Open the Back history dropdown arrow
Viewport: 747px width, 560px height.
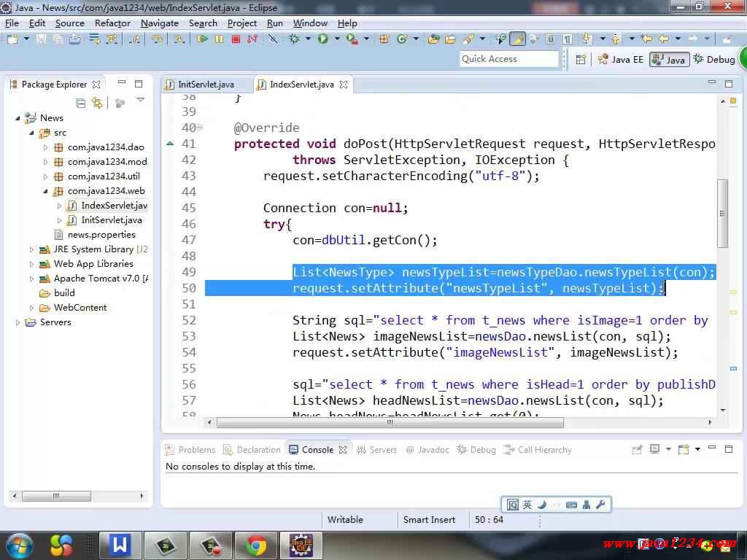678,39
